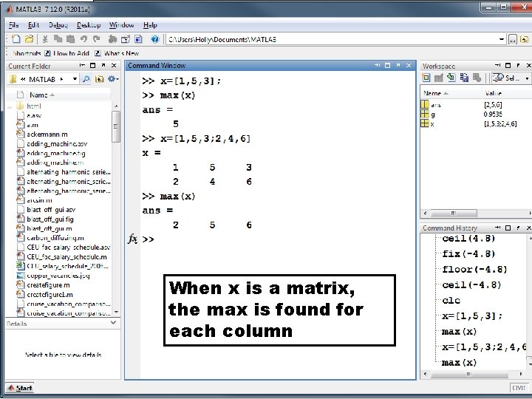Open the Debug menu
This screenshot has height=399, width=532.
coord(58,25)
